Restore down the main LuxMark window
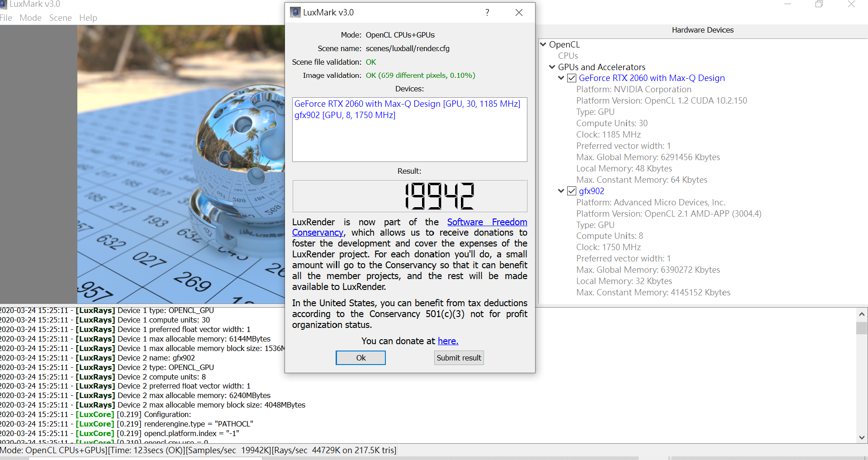This screenshot has width=868, height=460. point(819,4)
